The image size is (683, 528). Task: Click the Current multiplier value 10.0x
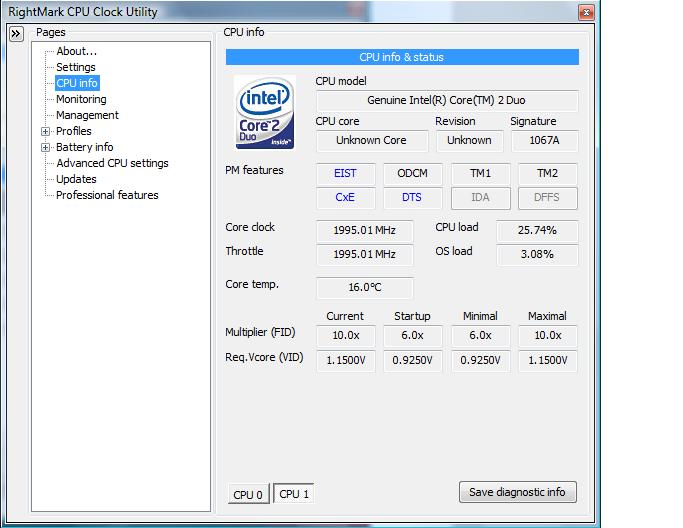[345, 335]
